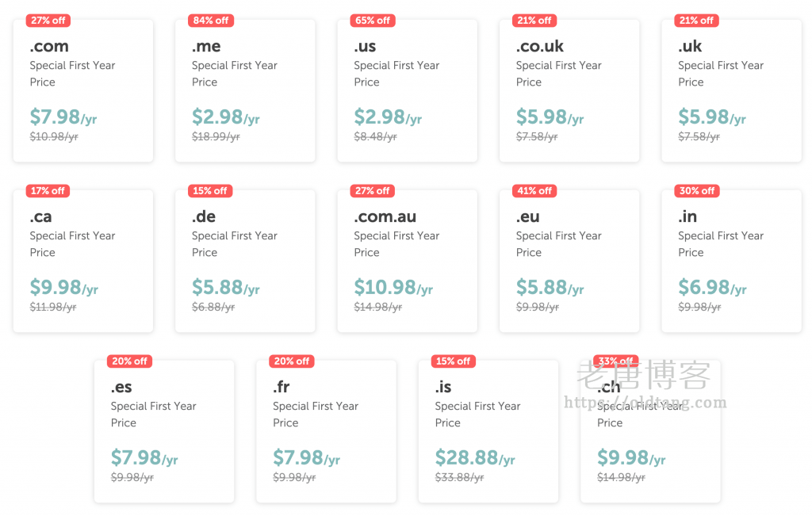
Task: Click the .uk domain name heading
Action: click(690, 46)
